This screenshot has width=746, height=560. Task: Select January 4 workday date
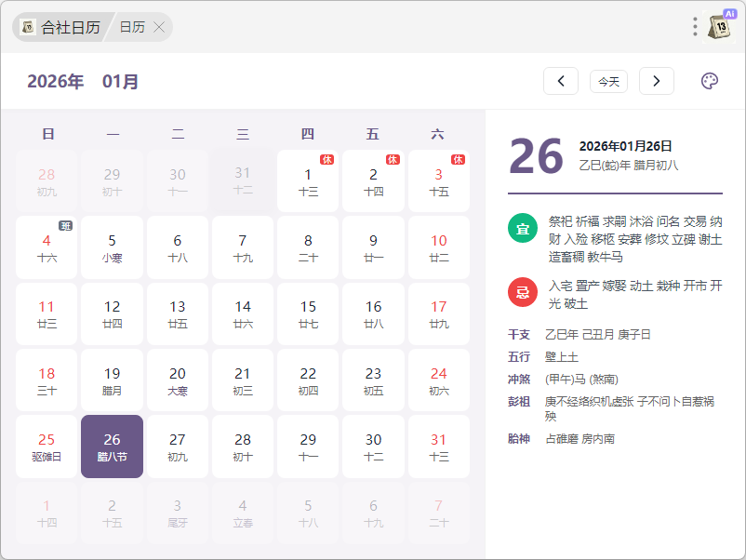pyautogui.click(x=47, y=247)
